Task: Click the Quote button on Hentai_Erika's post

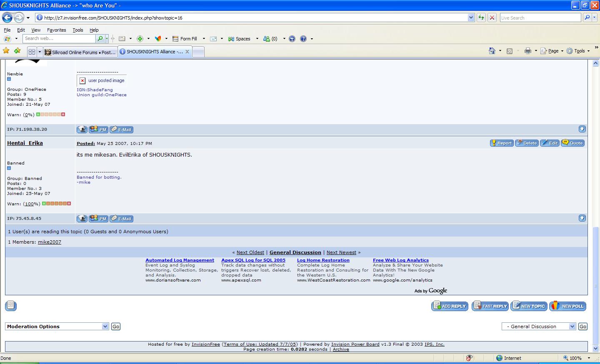Action: click(x=572, y=143)
